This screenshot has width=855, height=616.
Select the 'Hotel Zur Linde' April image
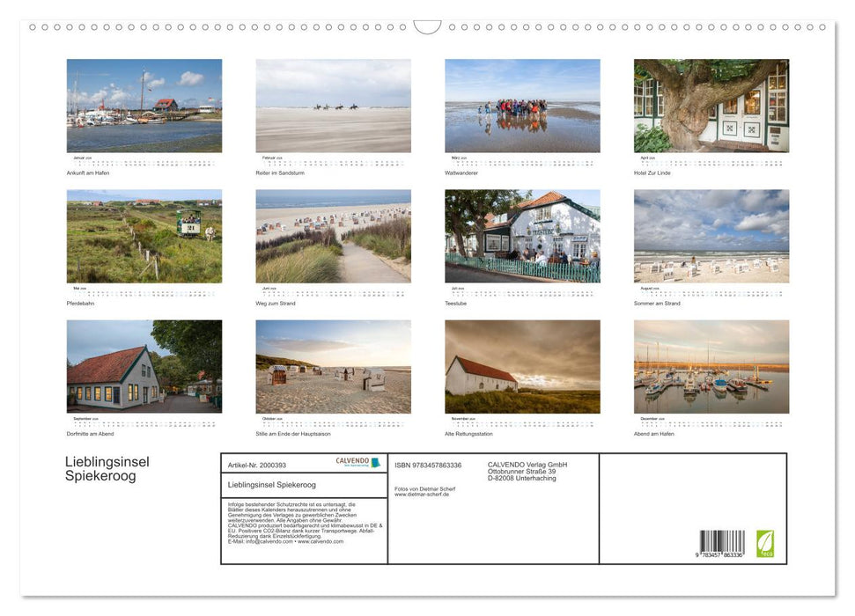pyautogui.click(x=711, y=106)
